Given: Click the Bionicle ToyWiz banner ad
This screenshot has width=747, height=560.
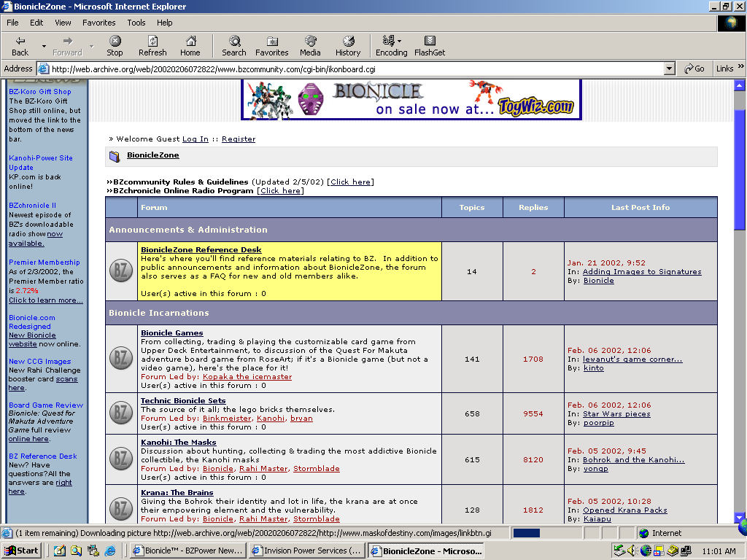Looking at the screenshot, I should pyautogui.click(x=411, y=99).
